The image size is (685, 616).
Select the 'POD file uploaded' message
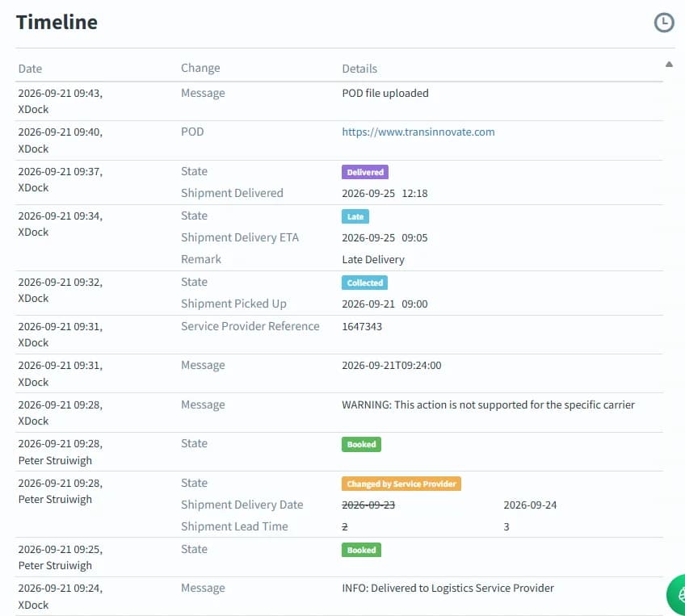click(385, 93)
